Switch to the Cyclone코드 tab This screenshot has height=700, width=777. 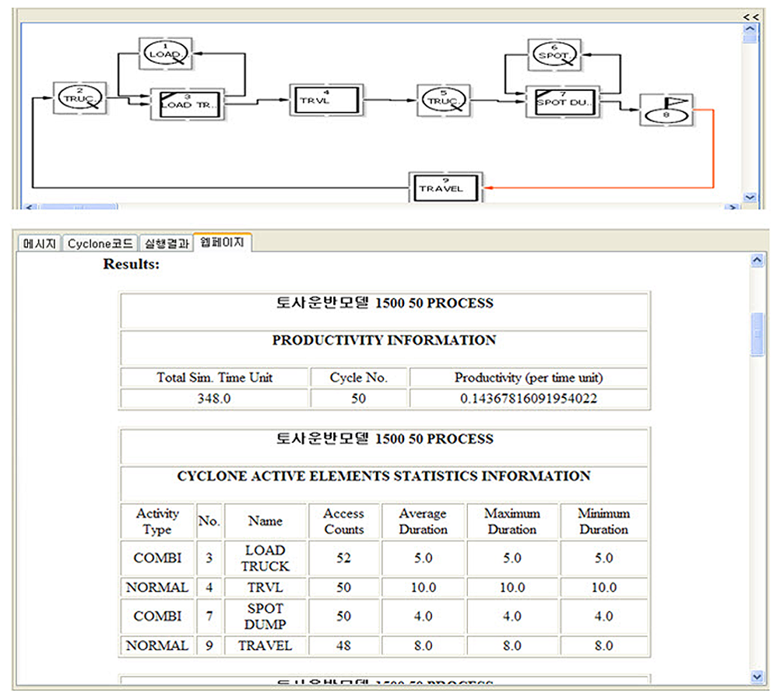point(100,243)
